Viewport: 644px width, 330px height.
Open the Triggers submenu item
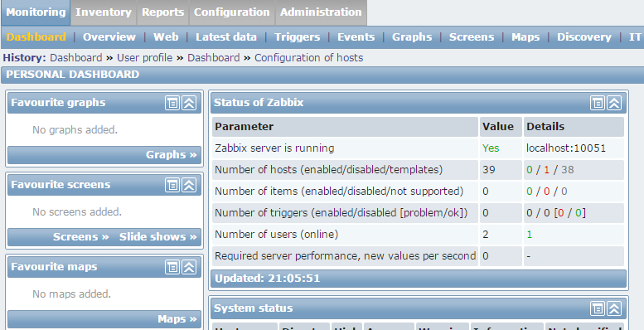click(298, 37)
